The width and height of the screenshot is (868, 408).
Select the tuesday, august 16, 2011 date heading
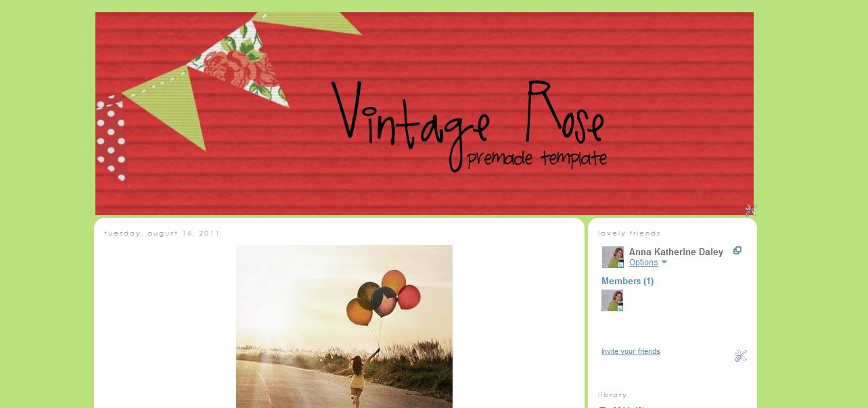pyautogui.click(x=162, y=233)
